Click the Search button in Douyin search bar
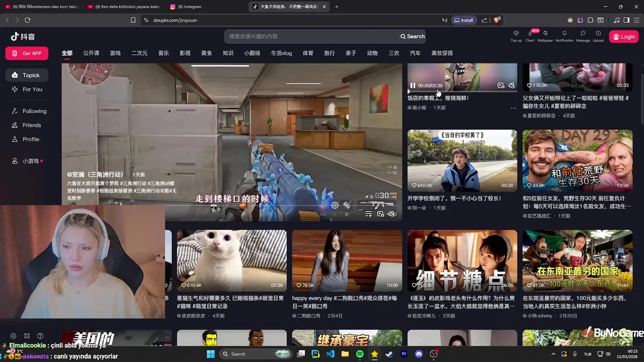 (x=413, y=36)
